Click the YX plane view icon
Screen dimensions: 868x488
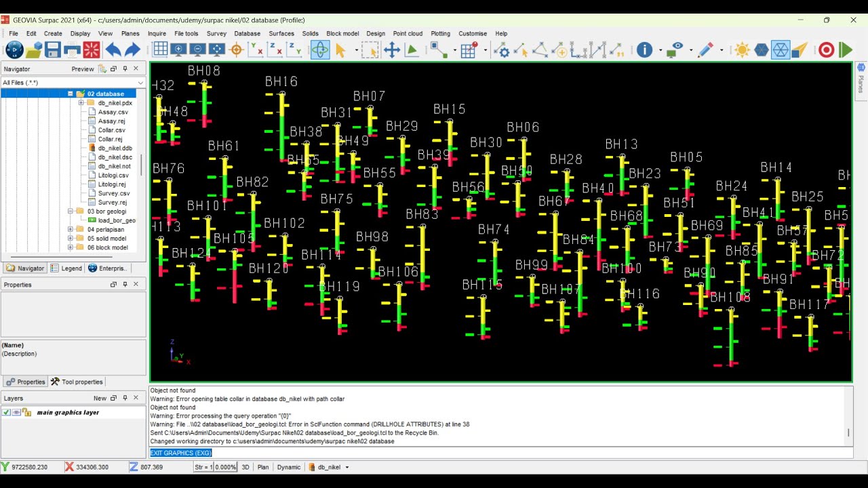(x=256, y=49)
